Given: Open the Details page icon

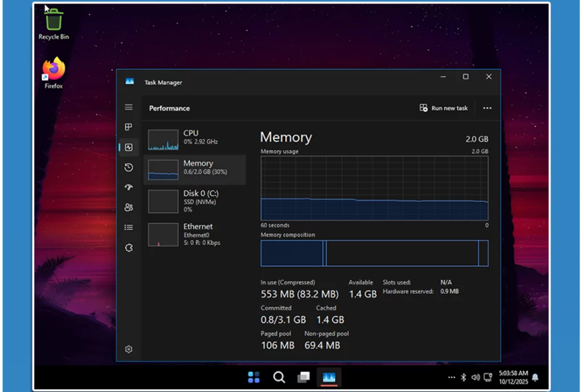Looking at the screenshot, I should point(129,227).
